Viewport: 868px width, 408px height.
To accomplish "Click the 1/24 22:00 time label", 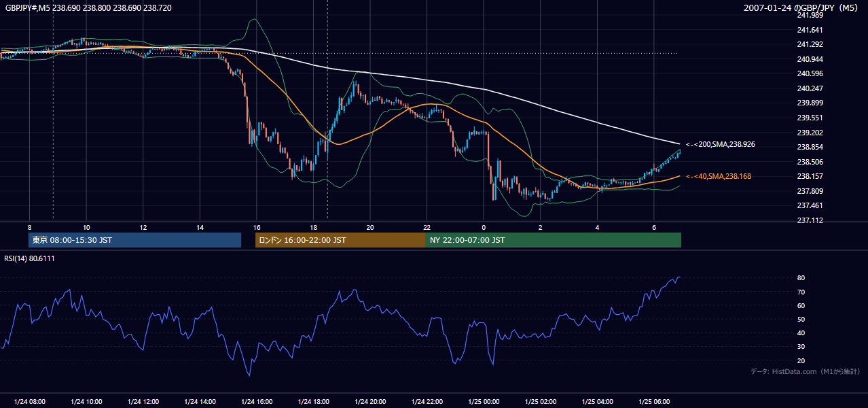I will pos(427,402).
